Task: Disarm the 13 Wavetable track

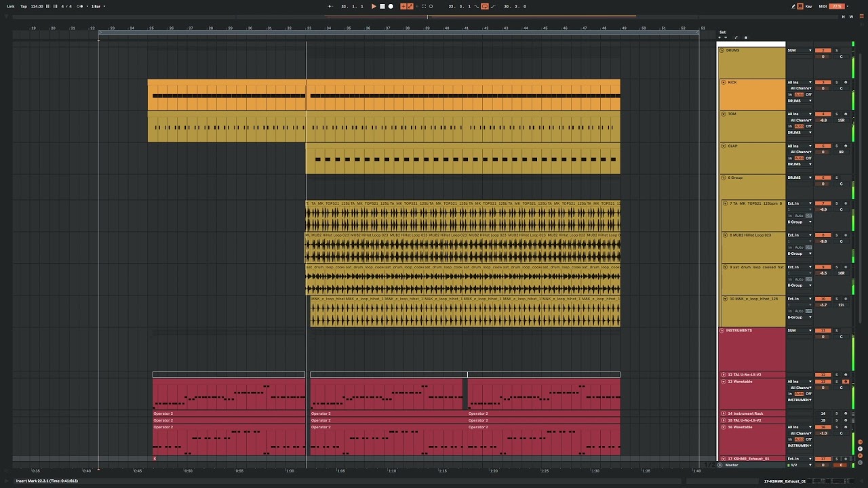Action: click(846, 382)
